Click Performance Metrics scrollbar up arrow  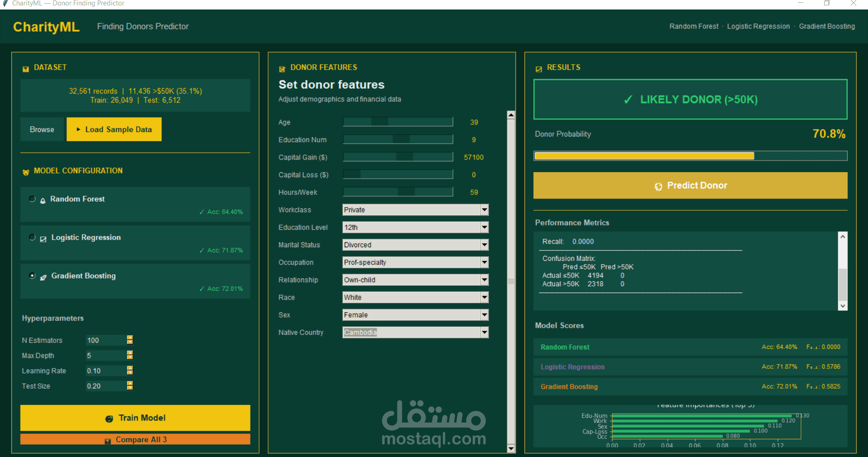pyautogui.click(x=843, y=236)
